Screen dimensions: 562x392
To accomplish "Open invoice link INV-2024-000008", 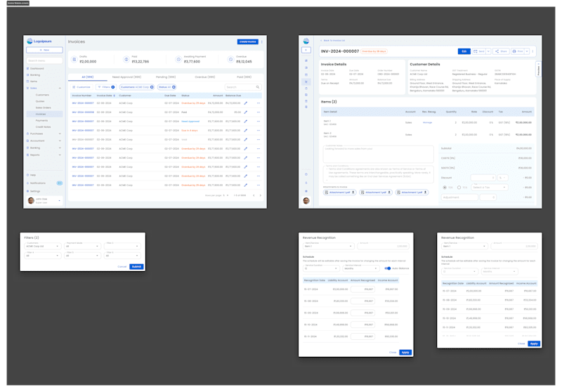I will (x=83, y=112).
